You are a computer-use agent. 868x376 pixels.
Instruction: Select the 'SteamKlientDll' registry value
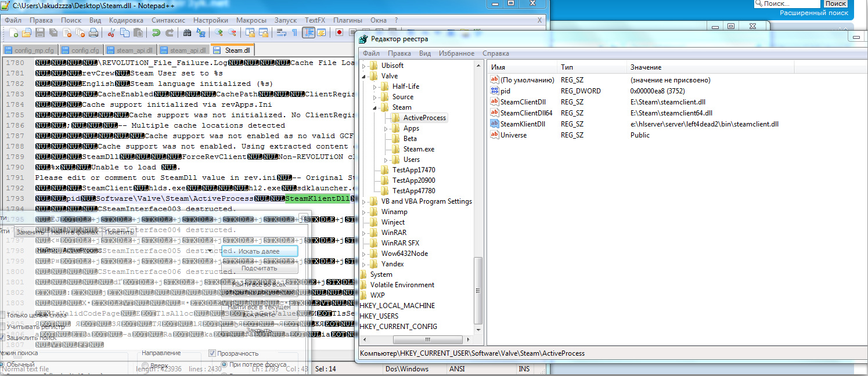pyautogui.click(x=523, y=124)
